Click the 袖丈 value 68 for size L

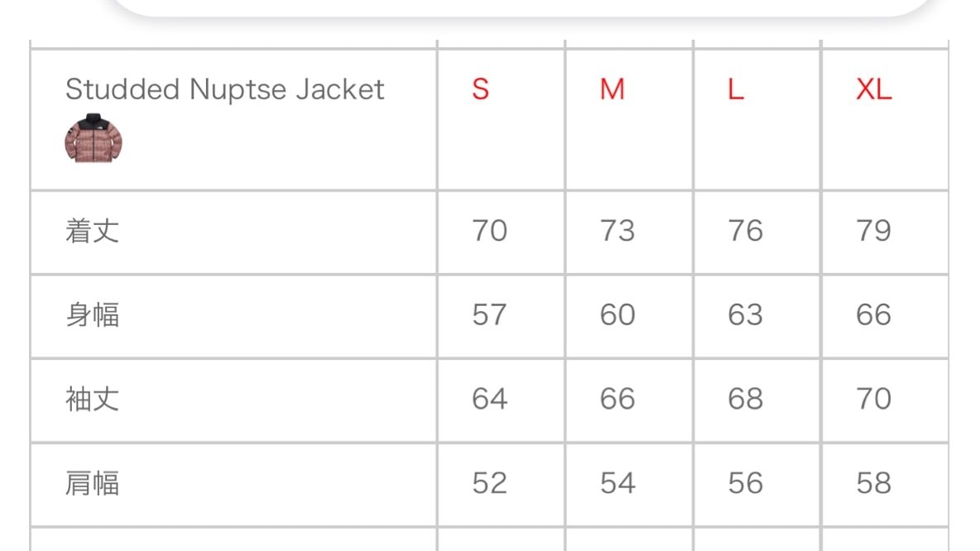pyautogui.click(x=745, y=399)
